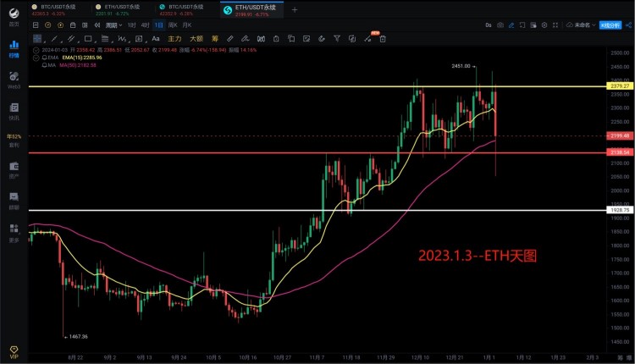
Task: Click the 2199.48 current price tag
Action: pyautogui.click(x=620, y=136)
